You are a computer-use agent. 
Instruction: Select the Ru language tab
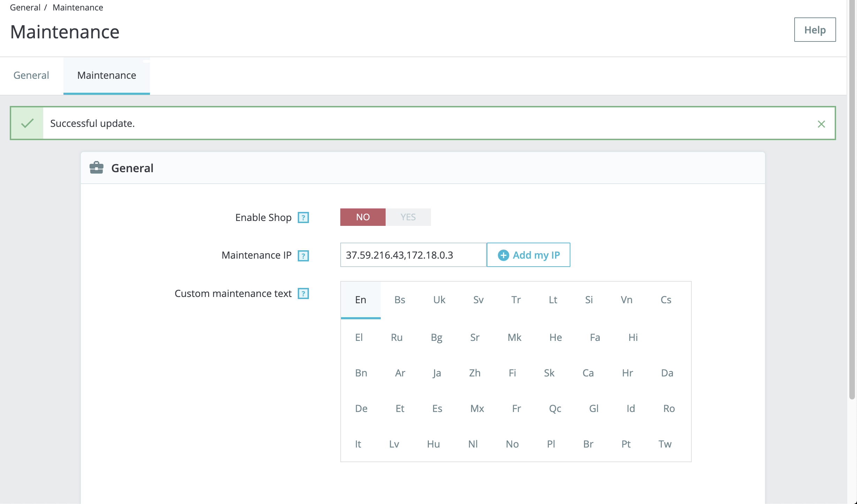(x=397, y=337)
